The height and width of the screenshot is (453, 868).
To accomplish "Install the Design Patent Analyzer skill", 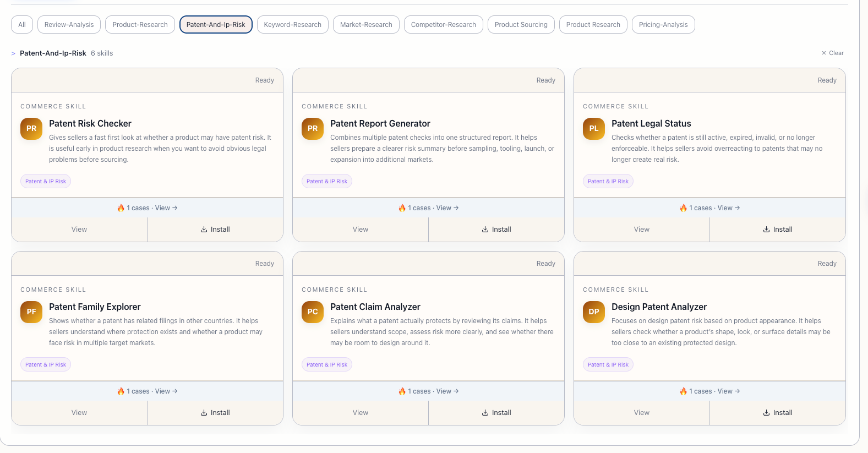I will click(x=778, y=413).
